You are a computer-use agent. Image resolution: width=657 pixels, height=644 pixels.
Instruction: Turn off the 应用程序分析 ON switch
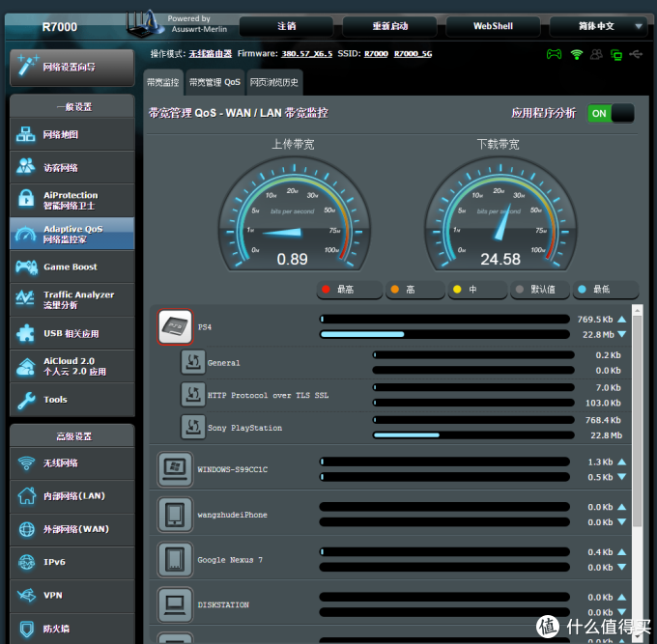pyautogui.click(x=611, y=113)
